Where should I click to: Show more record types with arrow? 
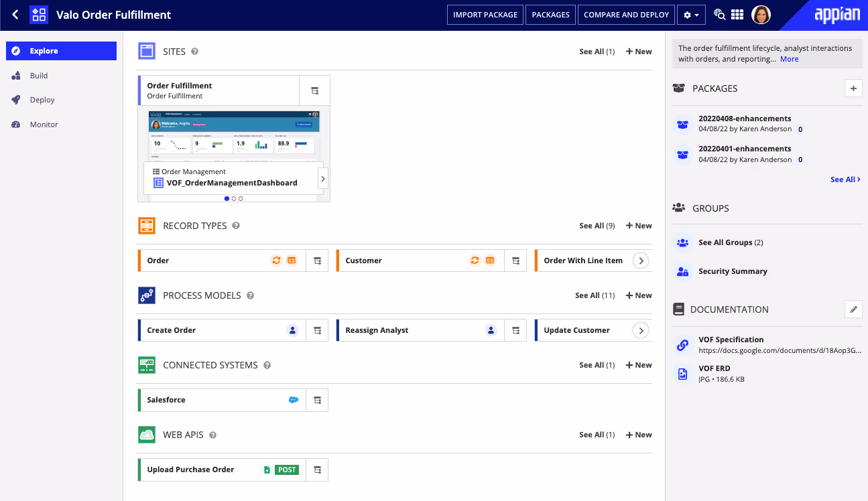[x=641, y=261]
